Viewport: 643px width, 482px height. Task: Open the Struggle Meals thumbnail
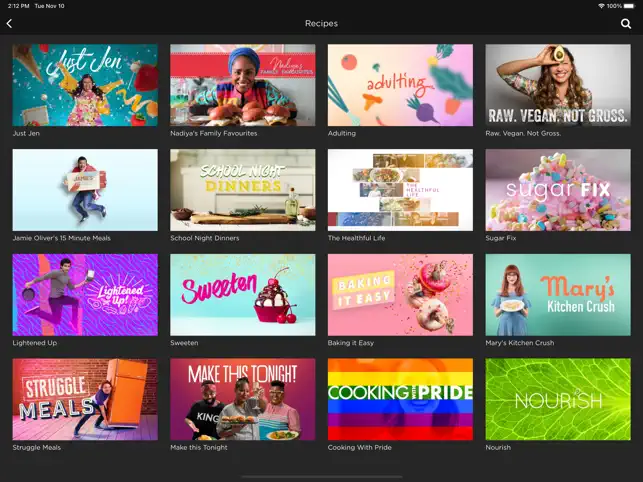coord(85,400)
